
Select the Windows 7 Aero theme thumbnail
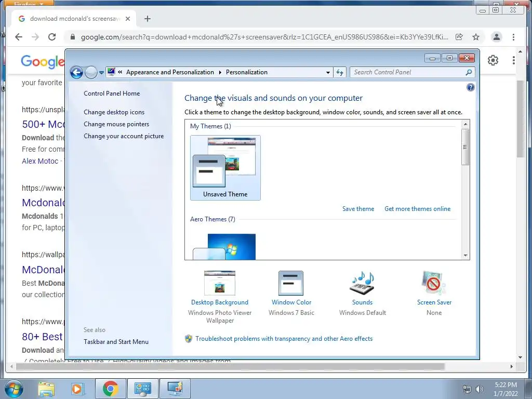(224, 247)
